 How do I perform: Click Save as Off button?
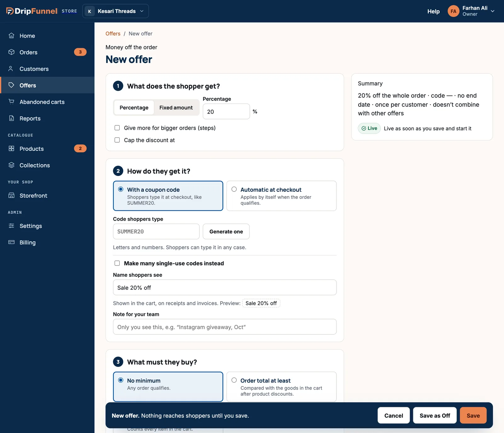[435, 415]
